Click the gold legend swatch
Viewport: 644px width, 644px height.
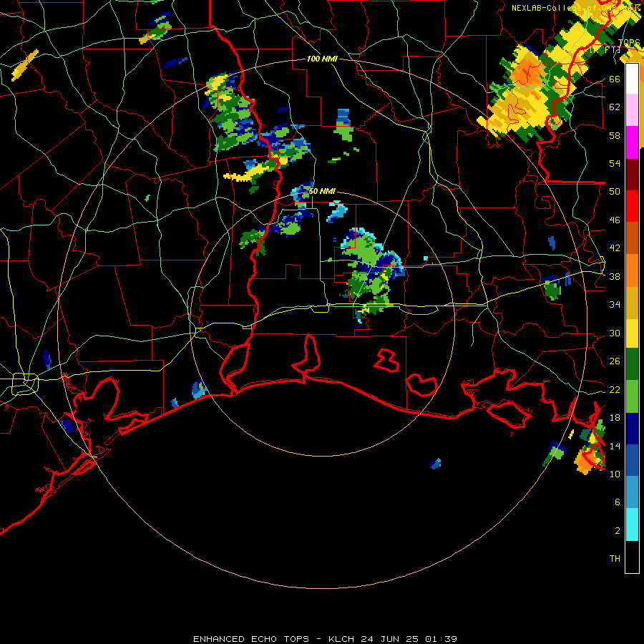(632, 303)
